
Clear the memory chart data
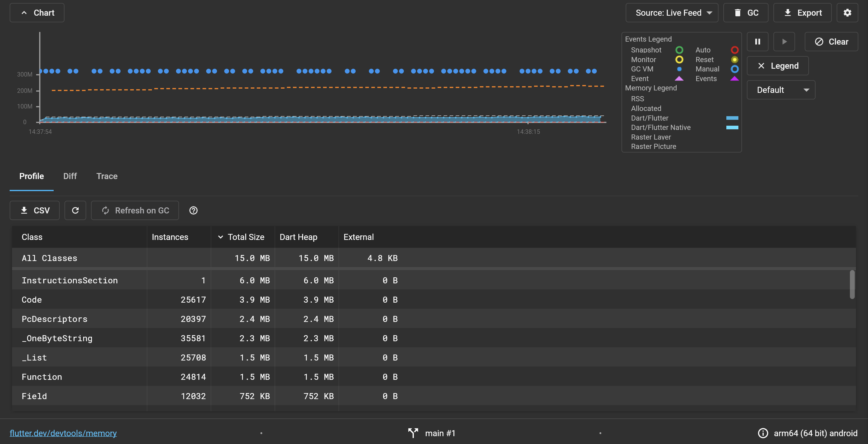831,42
